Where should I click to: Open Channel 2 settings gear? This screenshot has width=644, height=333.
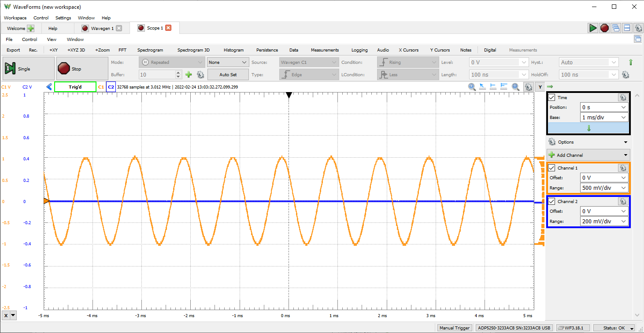622,201
